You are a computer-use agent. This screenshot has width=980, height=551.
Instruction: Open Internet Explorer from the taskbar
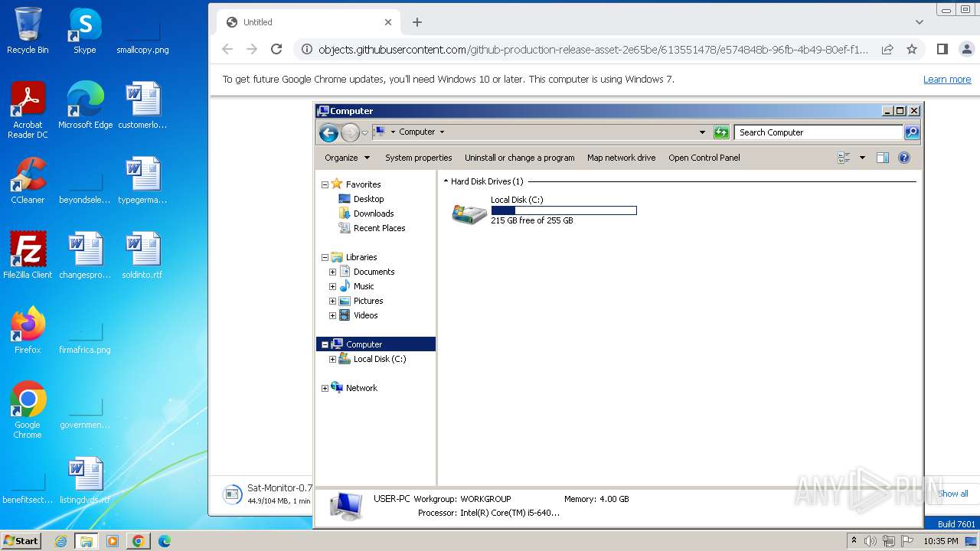coord(60,541)
